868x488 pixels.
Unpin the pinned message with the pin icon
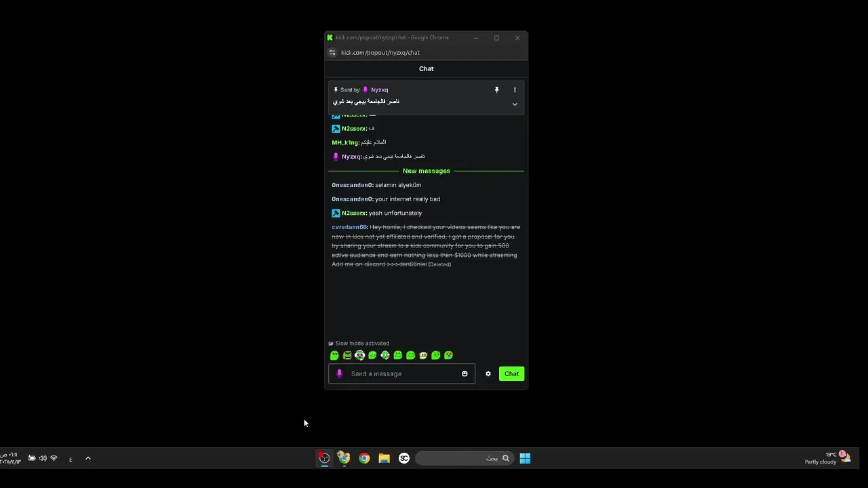point(496,89)
